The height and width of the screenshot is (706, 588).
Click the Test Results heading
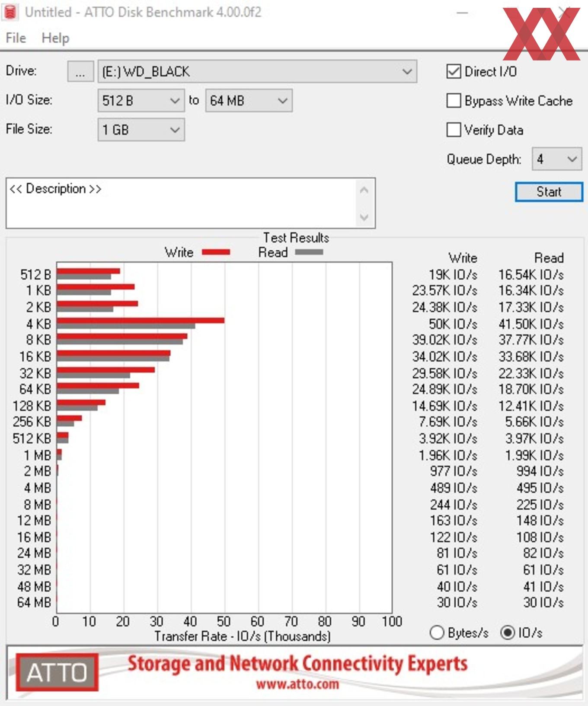(296, 238)
